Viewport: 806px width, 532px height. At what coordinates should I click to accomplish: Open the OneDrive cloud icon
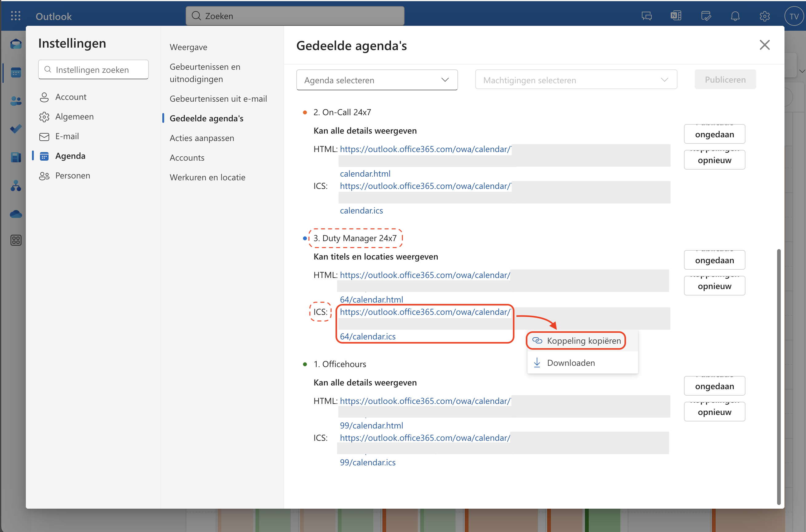16,214
